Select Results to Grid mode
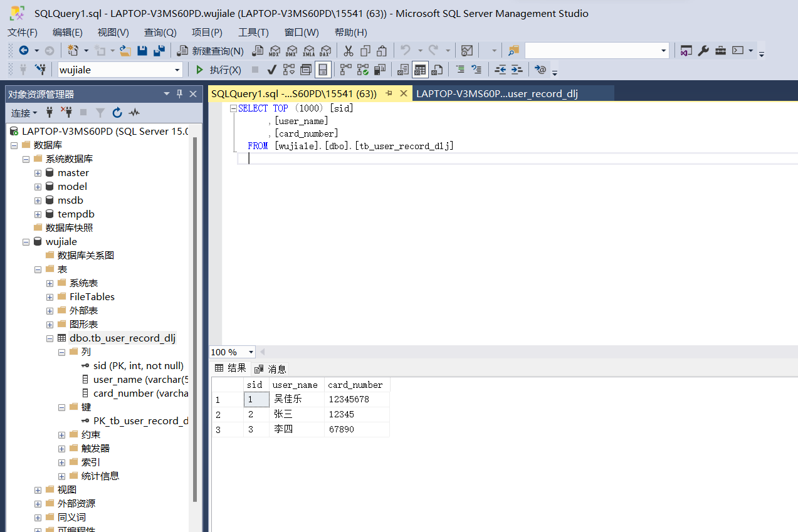Image resolution: width=798 pixels, height=532 pixels. [x=420, y=70]
